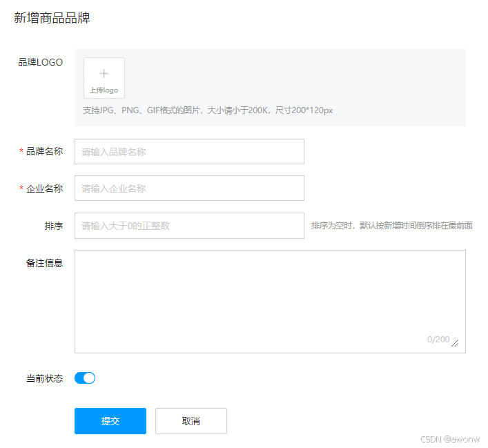488x448 pixels.
Task: Toggle the 当前状态 switch
Action: pyautogui.click(x=85, y=378)
